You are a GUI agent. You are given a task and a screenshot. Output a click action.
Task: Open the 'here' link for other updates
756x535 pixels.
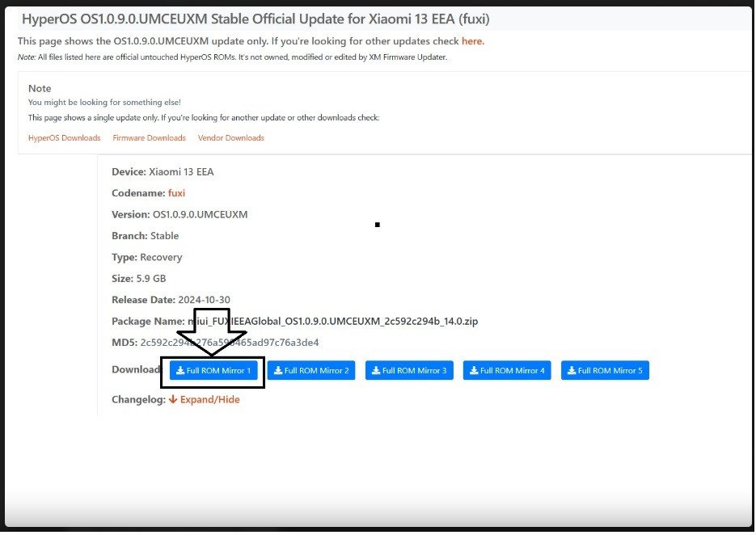point(472,41)
